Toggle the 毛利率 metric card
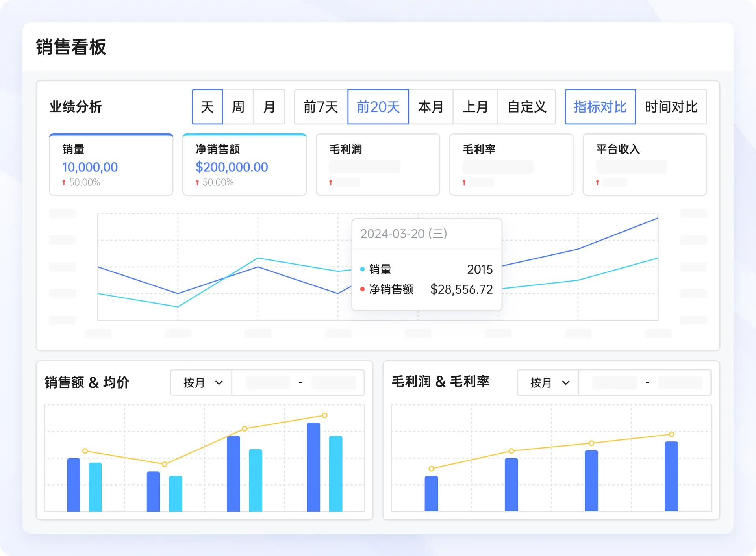This screenshot has width=756, height=556. (x=511, y=165)
